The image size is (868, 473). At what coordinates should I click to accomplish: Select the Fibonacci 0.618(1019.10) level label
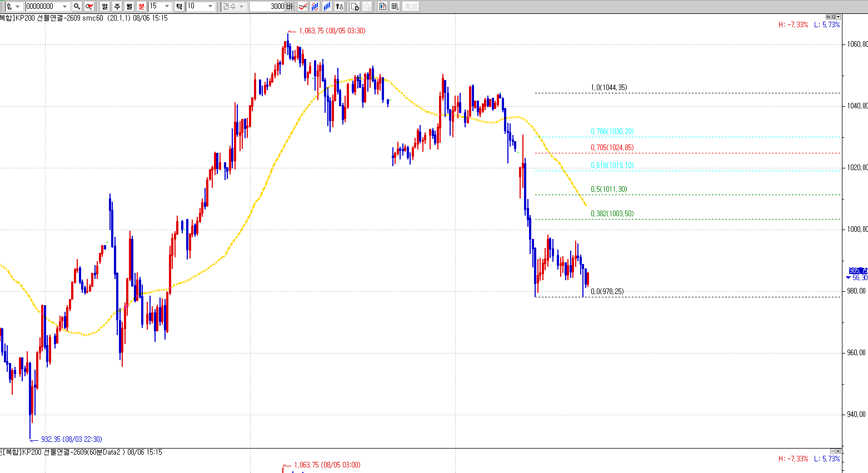pyautogui.click(x=612, y=165)
